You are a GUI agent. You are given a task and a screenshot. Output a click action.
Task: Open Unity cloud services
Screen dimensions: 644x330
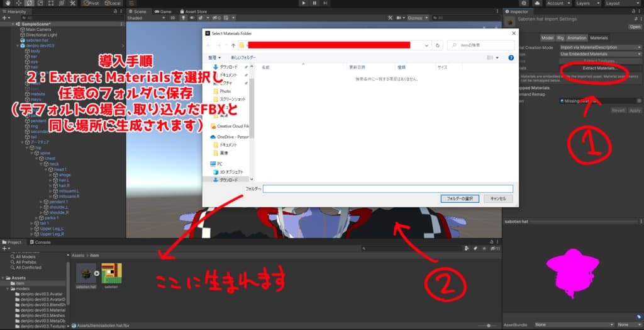pyautogui.click(x=536, y=3)
